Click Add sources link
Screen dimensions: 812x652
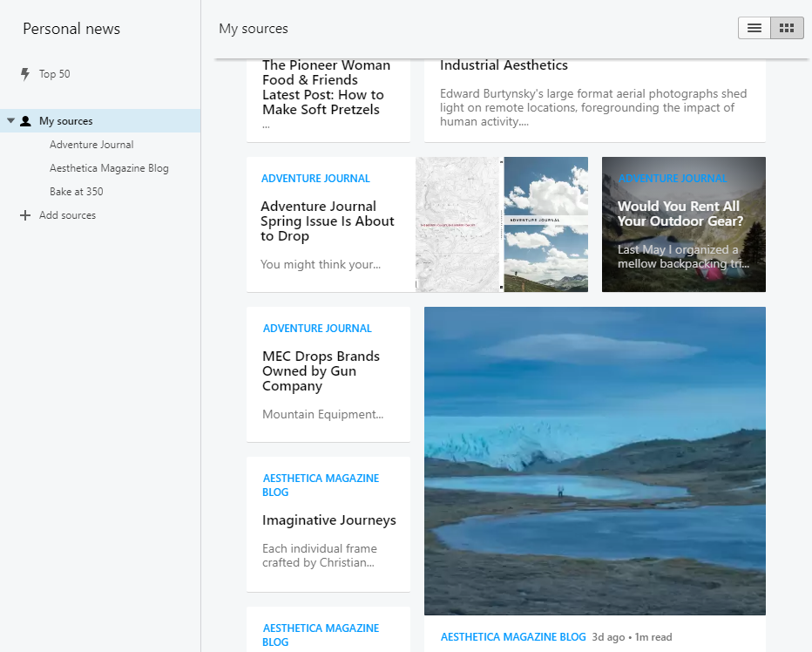click(67, 215)
